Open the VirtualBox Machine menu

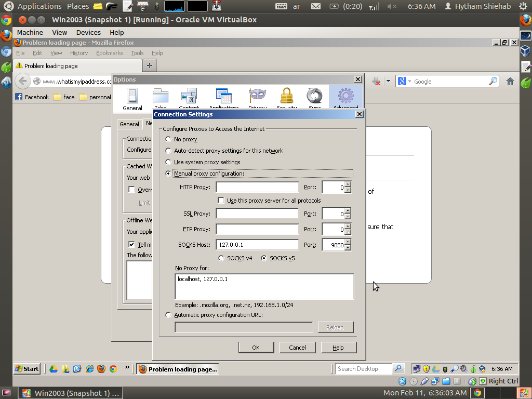point(30,33)
